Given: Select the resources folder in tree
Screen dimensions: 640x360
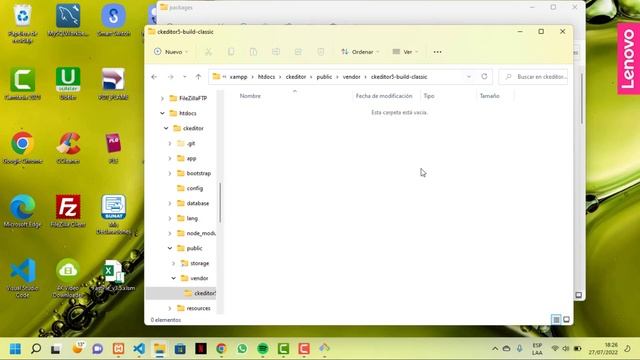Looking at the screenshot, I should [x=194, y=308].
